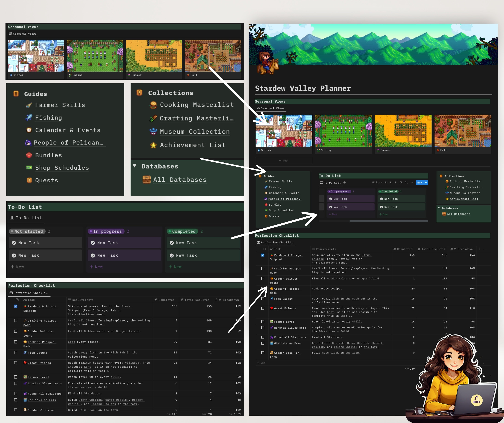Select the Seasonal Views tab on the planner page
Viewport: 504px width, 423px height.
pyautogui.click(x=271, y=108)
